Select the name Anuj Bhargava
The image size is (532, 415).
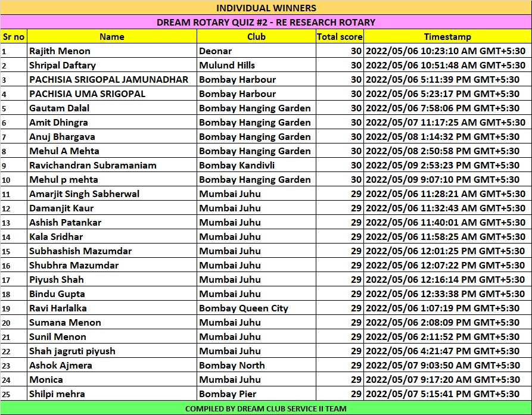pos(62,136)
